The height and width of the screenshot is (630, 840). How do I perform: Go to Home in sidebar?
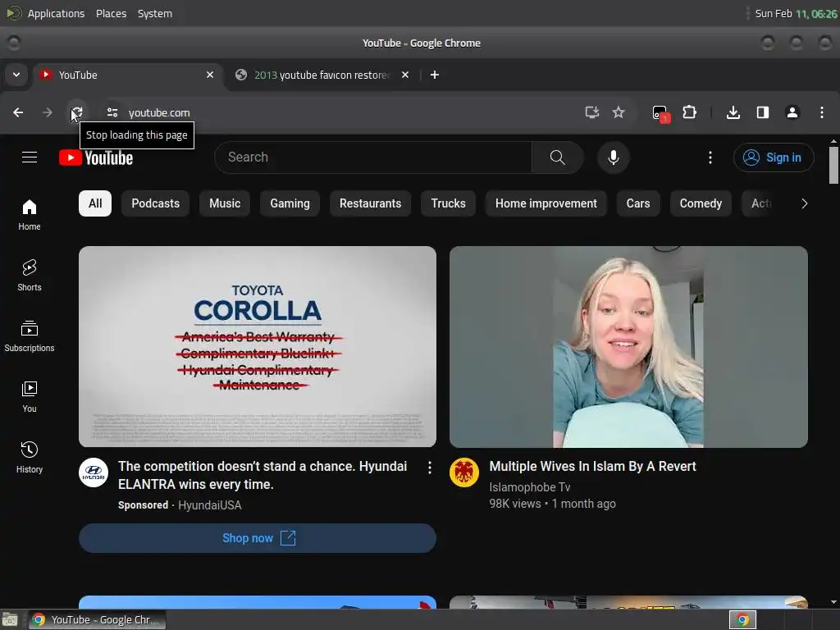click(x=30, y=214)
